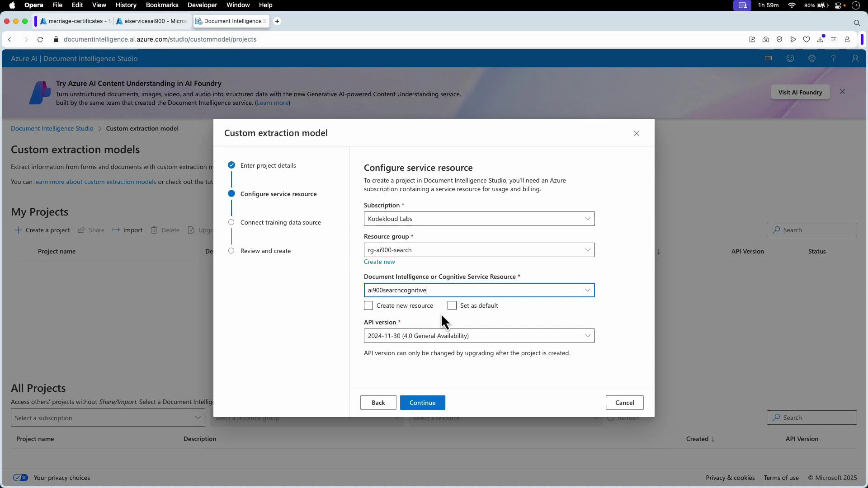Image resolution: width=868 pixels, height=488 pixels.
Task: Open the Resource group dropdown
Action: (x=479, y=250)
